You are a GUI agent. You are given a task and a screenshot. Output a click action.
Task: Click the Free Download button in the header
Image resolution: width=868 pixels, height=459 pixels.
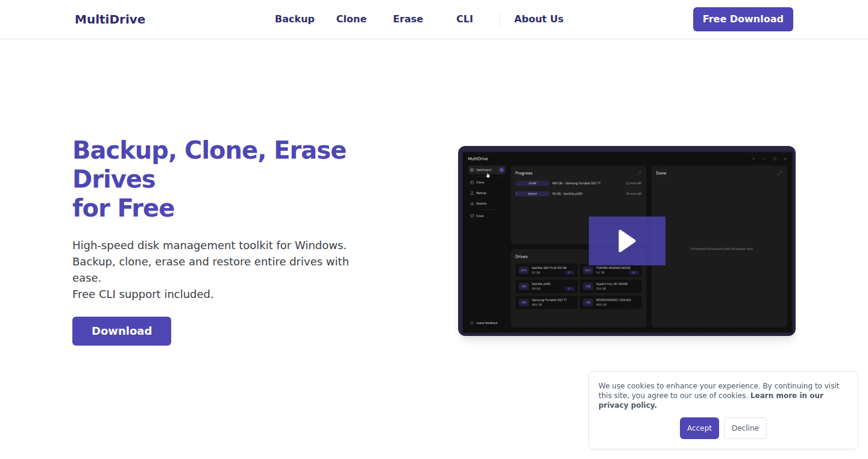743,19
